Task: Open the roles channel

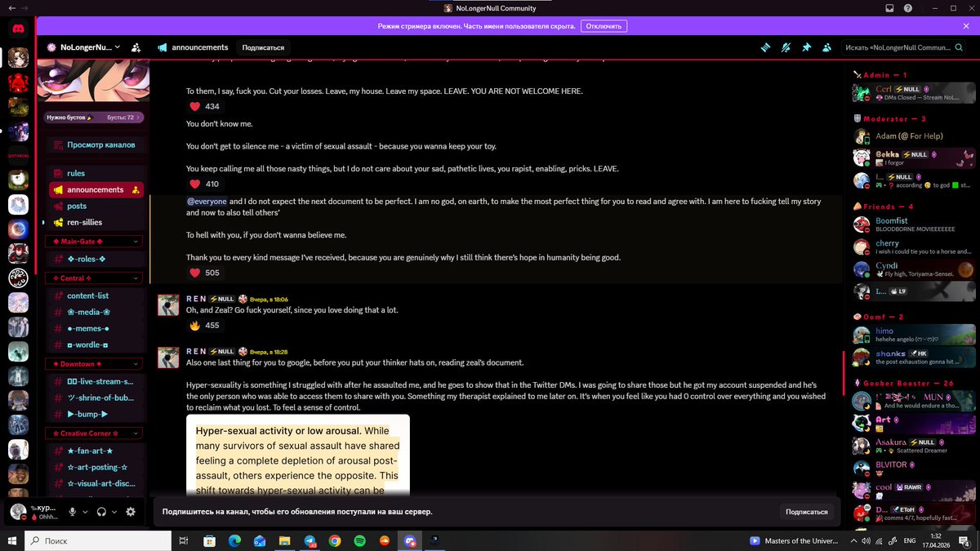Action: [x=95, y=259]
